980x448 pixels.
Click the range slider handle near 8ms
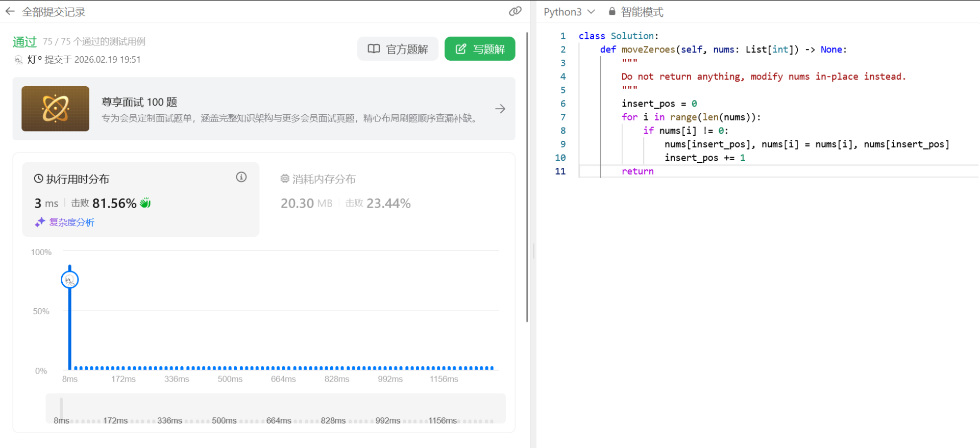point(61,408)
